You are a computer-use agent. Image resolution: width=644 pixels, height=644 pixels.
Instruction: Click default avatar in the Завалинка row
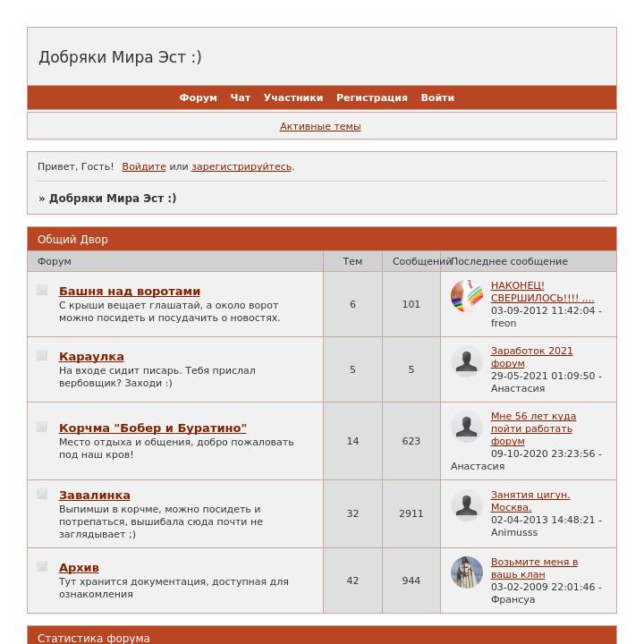pos(467,505)
